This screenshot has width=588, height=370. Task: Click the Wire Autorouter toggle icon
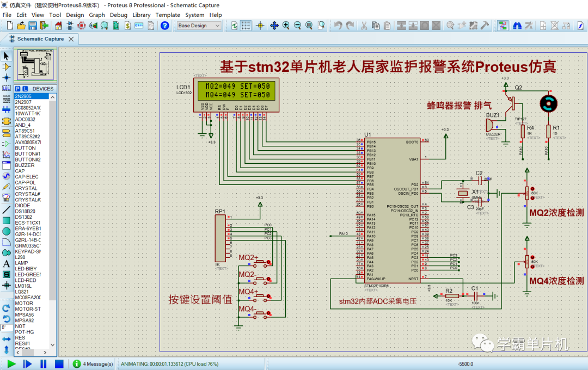[x=503, y=26]
